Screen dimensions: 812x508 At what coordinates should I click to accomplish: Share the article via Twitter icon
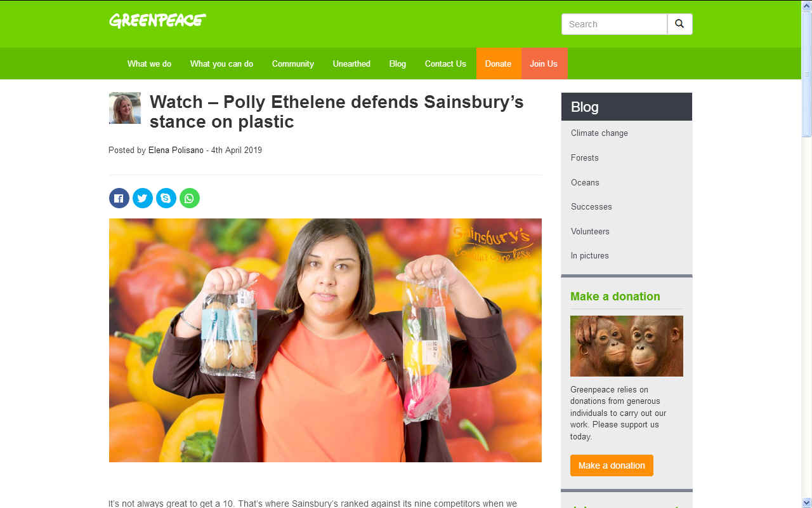(x=143, y=198)
